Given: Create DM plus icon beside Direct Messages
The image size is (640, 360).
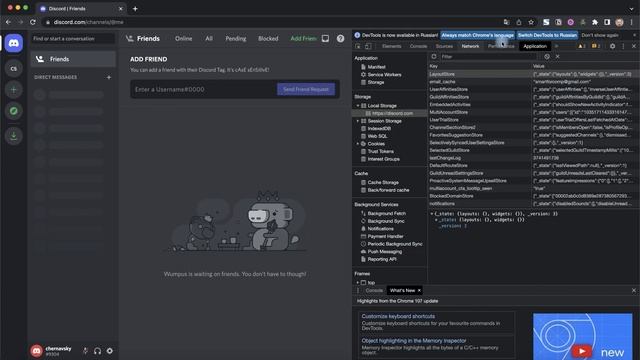Looking at the screenshot, I should pyautogui.click(x=109, y=77).
